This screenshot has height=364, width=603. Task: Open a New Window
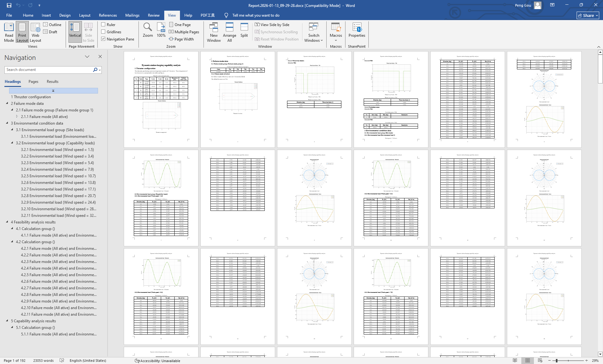tap(214, 32)
